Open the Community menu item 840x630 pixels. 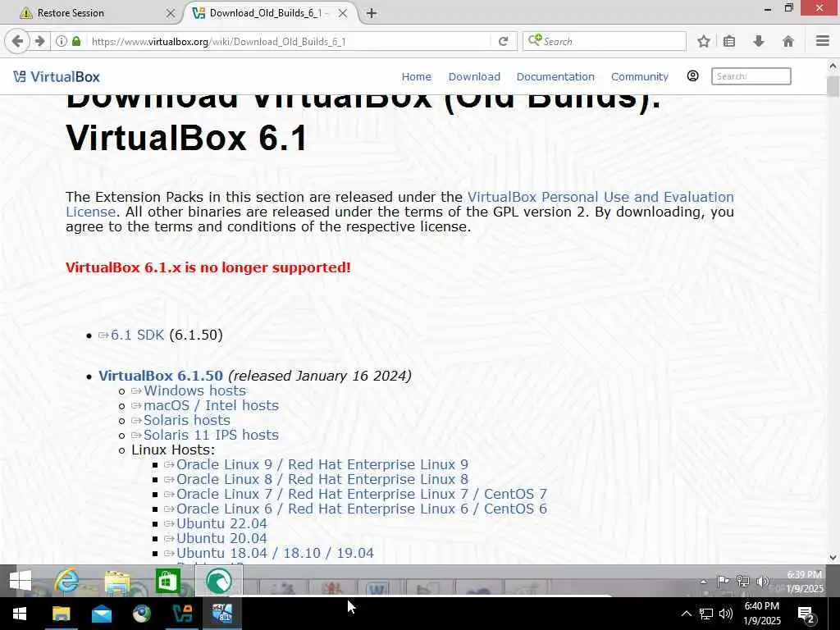pos(640,76)
